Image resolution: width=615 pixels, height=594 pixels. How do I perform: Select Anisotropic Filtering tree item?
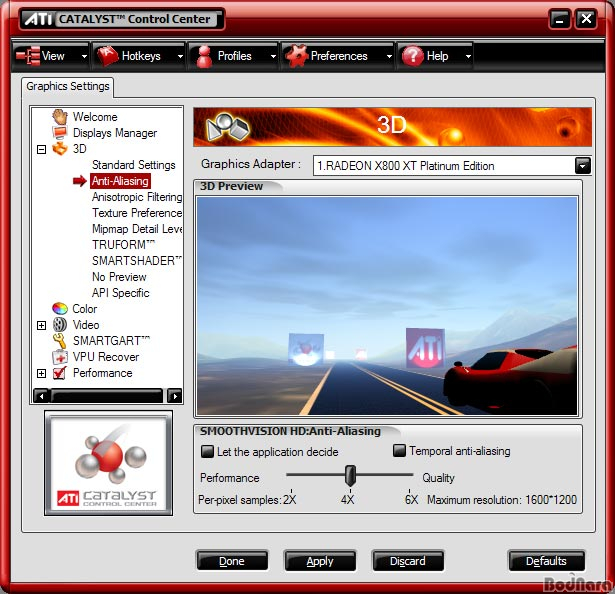[136, 197]
